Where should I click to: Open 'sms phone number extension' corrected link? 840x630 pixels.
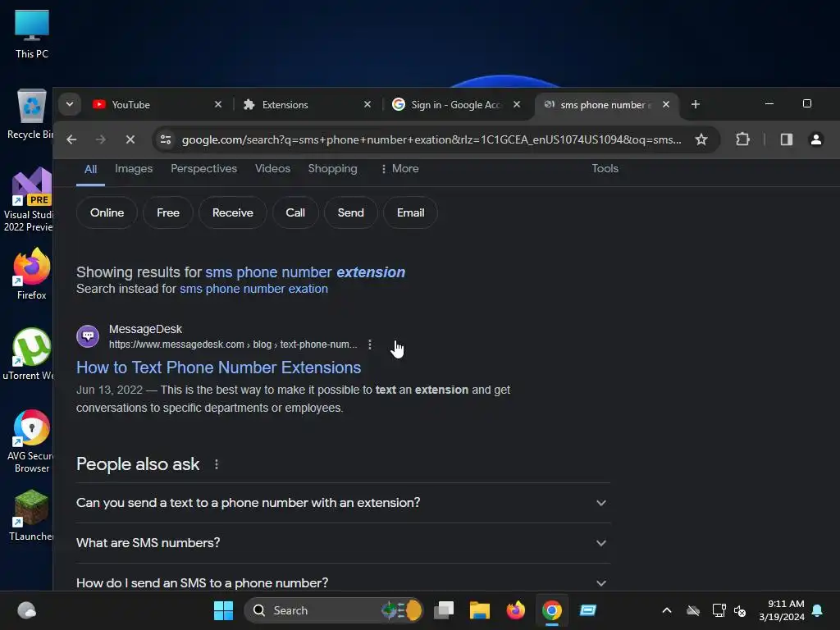coord(305,272)
